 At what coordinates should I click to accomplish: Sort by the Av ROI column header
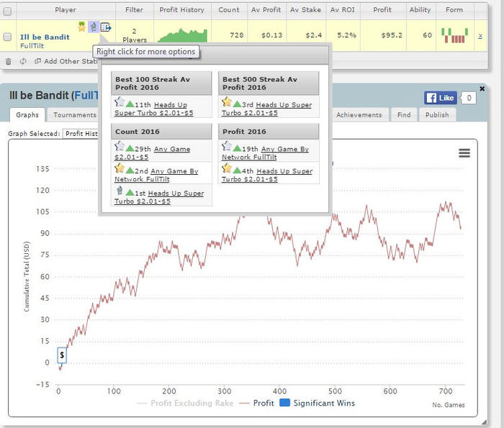click(343, 10)
